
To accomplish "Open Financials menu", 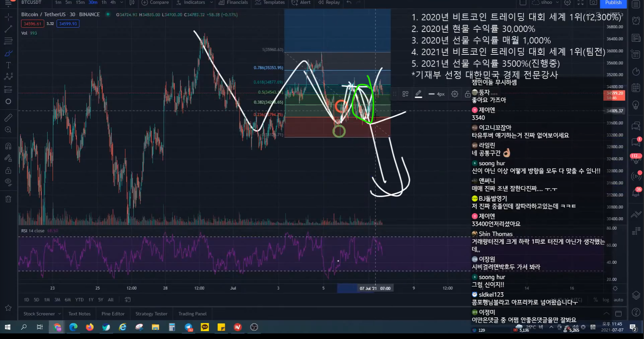I will tap(233, 2).
